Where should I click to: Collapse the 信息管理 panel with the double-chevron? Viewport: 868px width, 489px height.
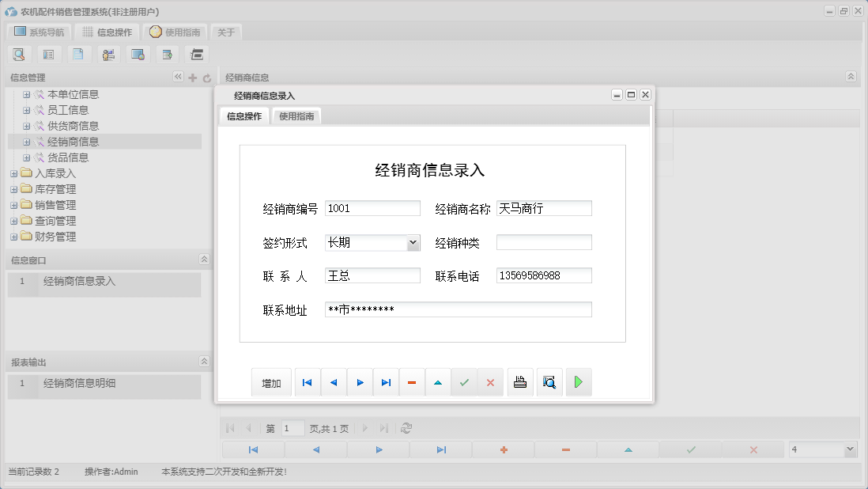178,78
